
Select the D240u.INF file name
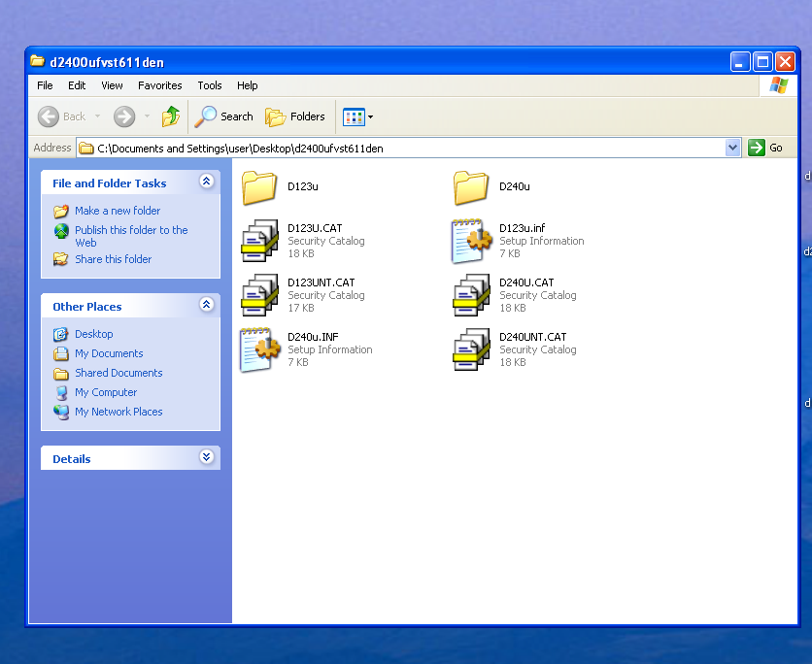pyautogui.click(x=313, y=337)
